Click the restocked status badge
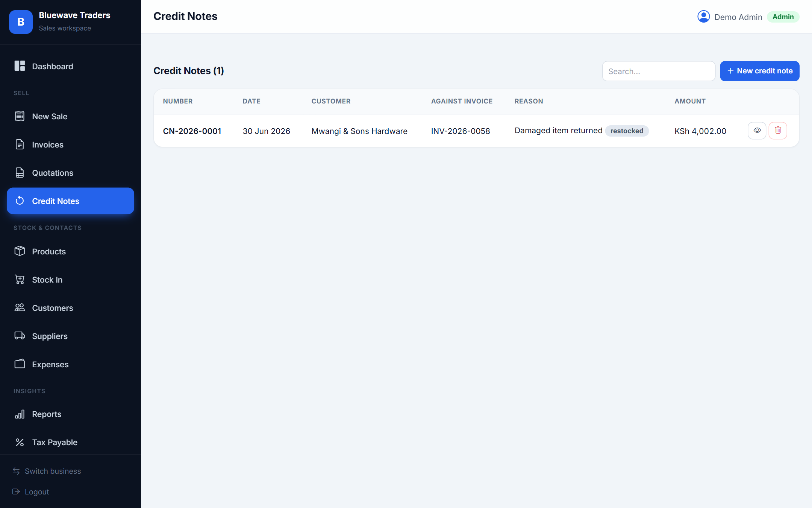Image resolution: width=812 pixels, height=508 pixels. [x=627, y=131]
